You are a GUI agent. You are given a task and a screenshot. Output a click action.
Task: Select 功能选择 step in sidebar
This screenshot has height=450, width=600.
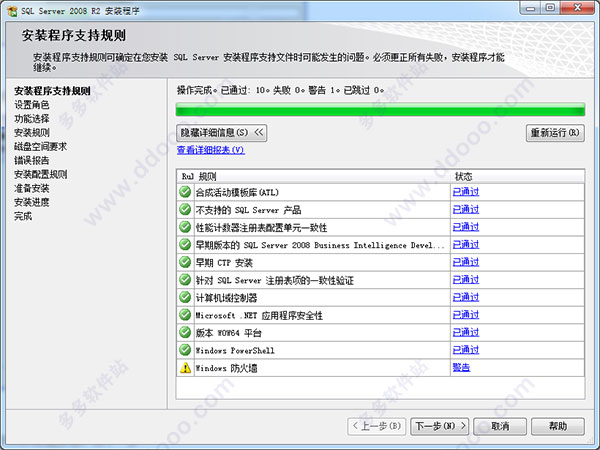pyautogui.click(x=32, y=119)
